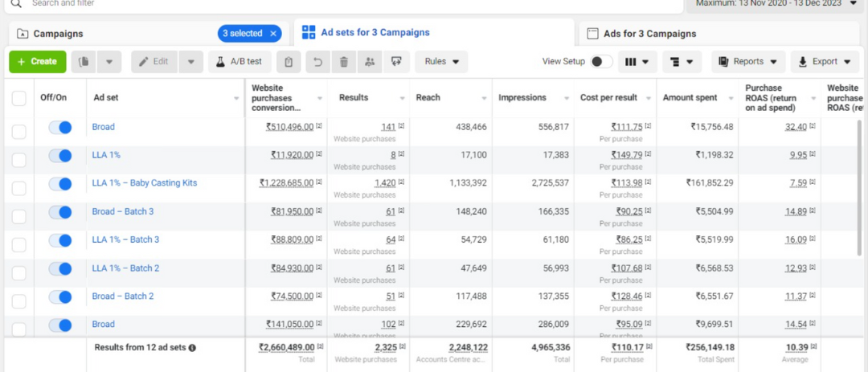Open Results column header arrow

click(402, 98)
